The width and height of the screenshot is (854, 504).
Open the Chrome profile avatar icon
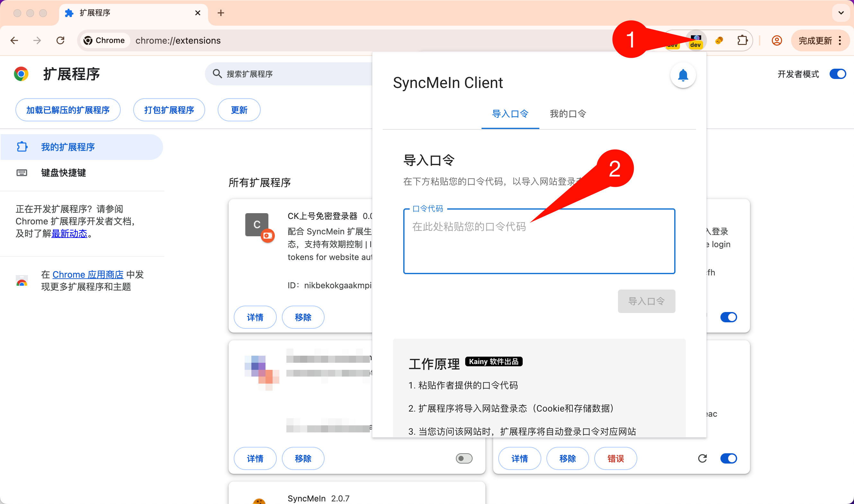pyautogui.click(x=777, y=40)
